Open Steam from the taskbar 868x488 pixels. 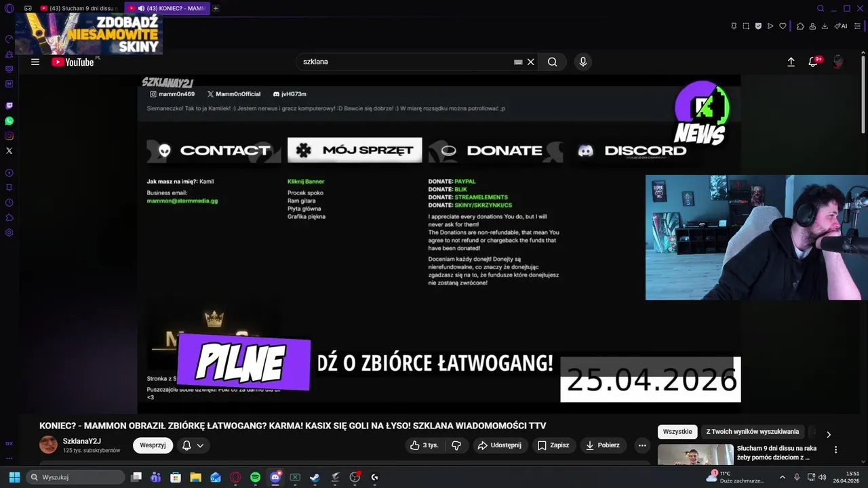click(315, 477)
